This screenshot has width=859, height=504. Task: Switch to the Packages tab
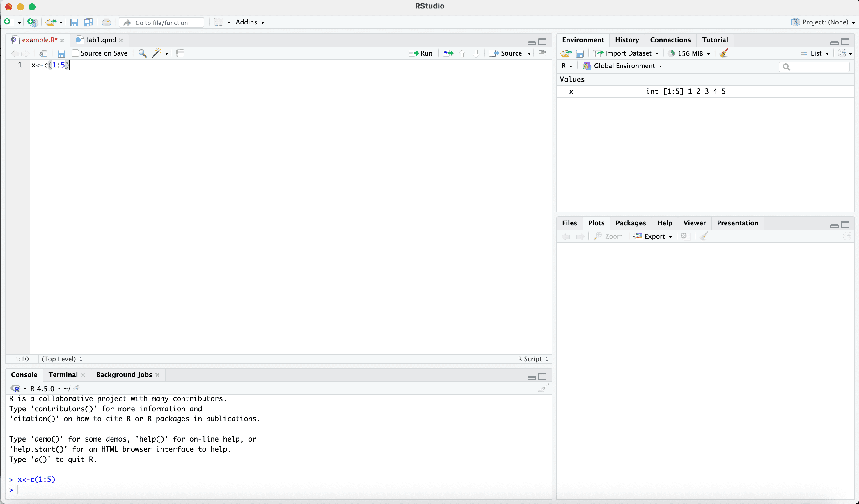pos(630,223)
